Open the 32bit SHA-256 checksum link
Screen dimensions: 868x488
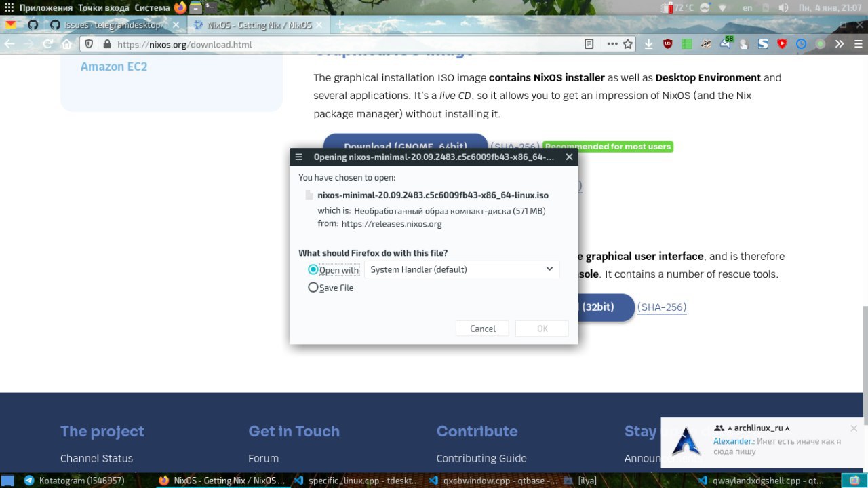coord(662,307)
